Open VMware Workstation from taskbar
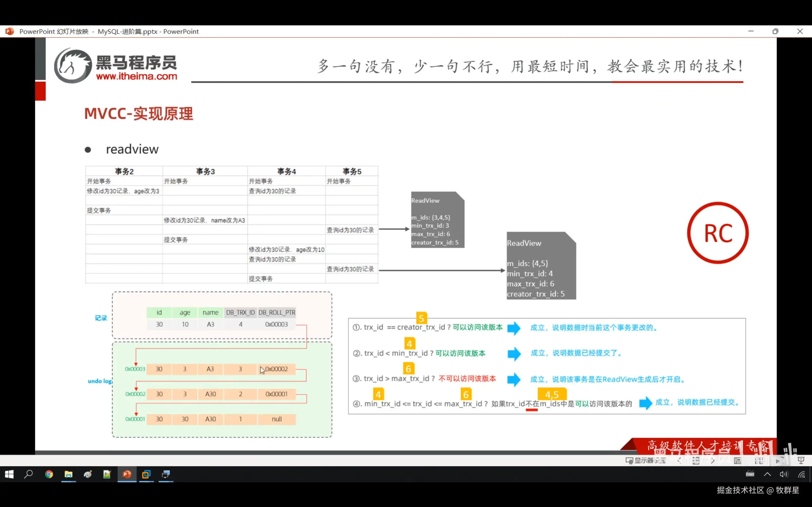The width and height of the screenshot is (812, 507). pyautogui.click(x=146, y=474)
